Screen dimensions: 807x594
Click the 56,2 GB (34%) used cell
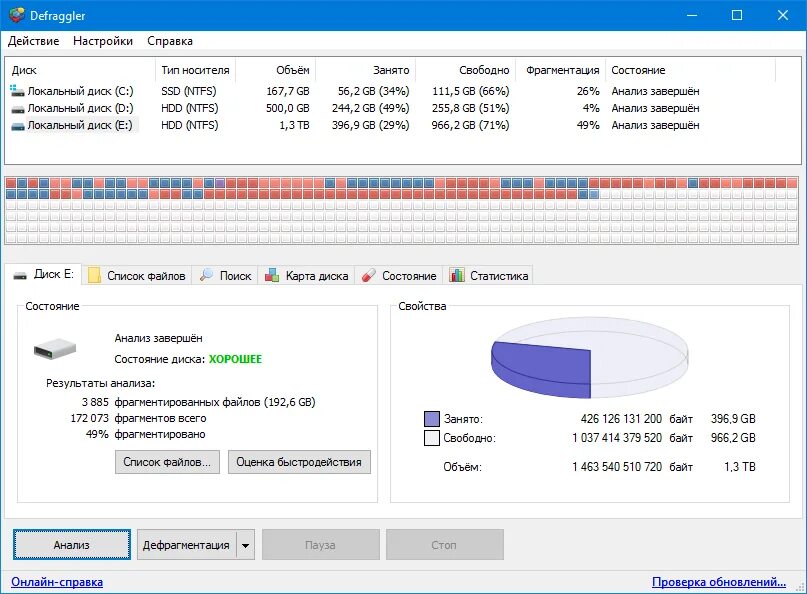373,91
